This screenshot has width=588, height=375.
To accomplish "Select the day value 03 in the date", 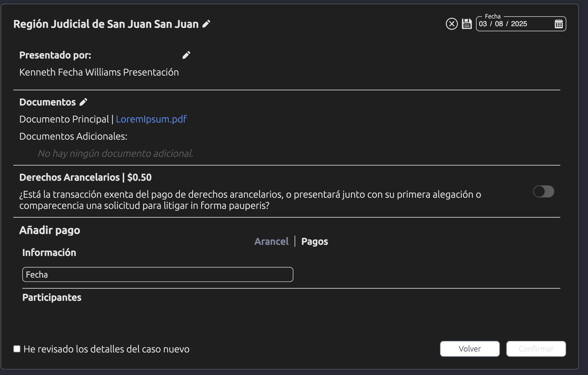I will click(x=483, y=24).
